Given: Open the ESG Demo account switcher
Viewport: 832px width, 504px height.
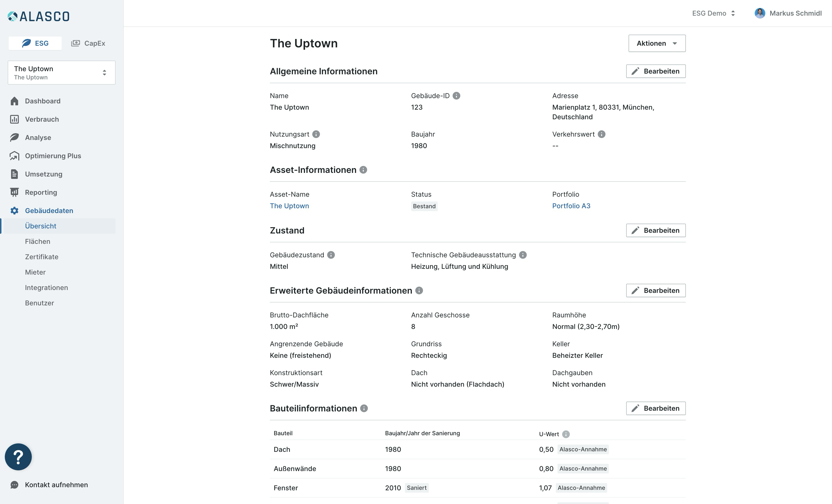Looking at the screenshot, I should [714, 13].
